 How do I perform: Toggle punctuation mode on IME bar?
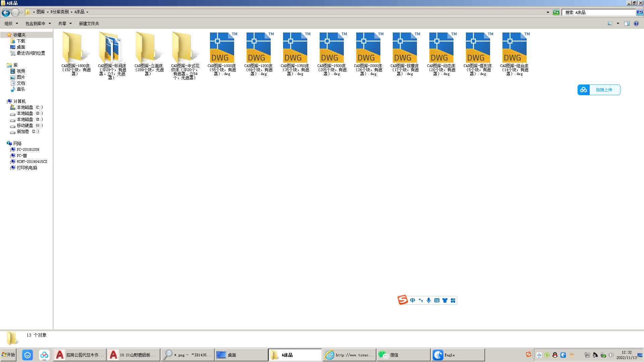(x=421, y=300)
